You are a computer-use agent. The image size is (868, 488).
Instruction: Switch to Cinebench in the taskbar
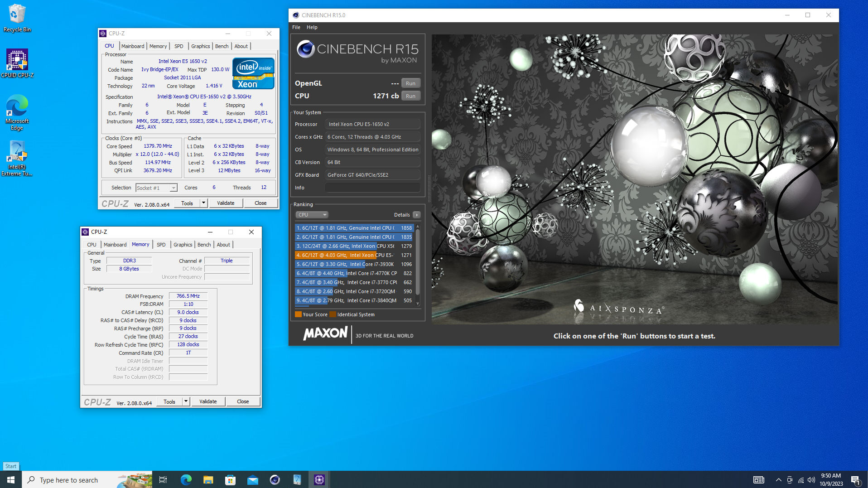pos(275,479)
